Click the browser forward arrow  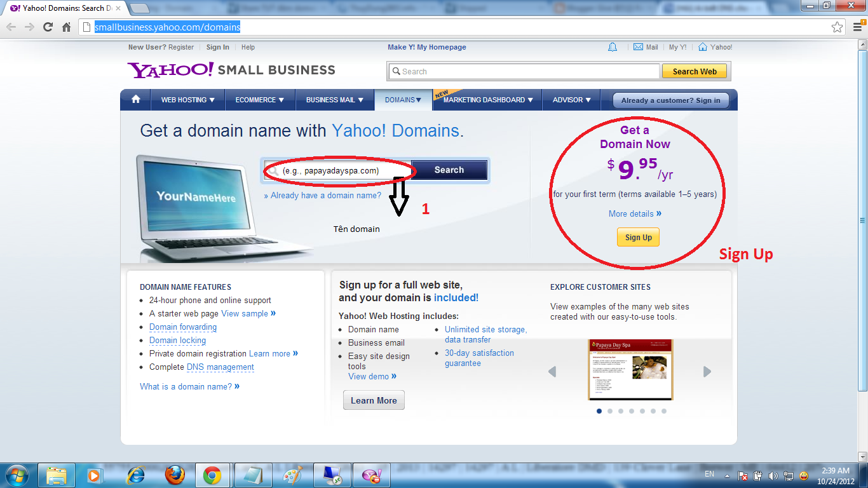(x=29, y=27)
